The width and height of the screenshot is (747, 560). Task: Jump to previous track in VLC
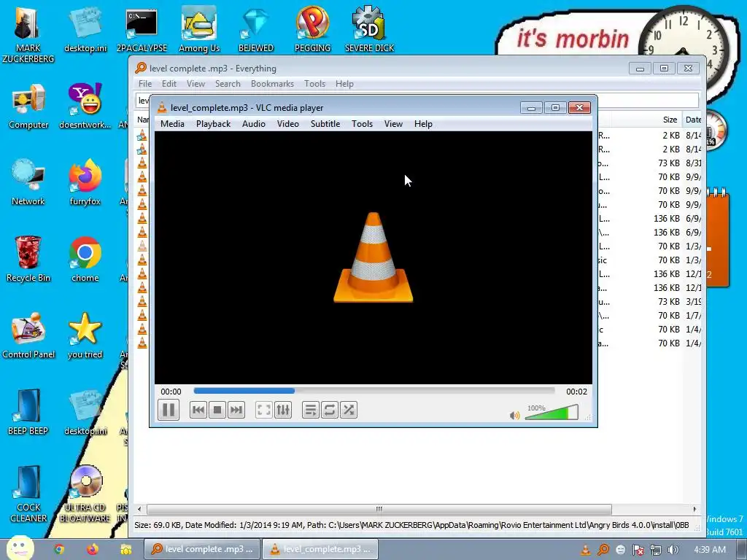198,410
